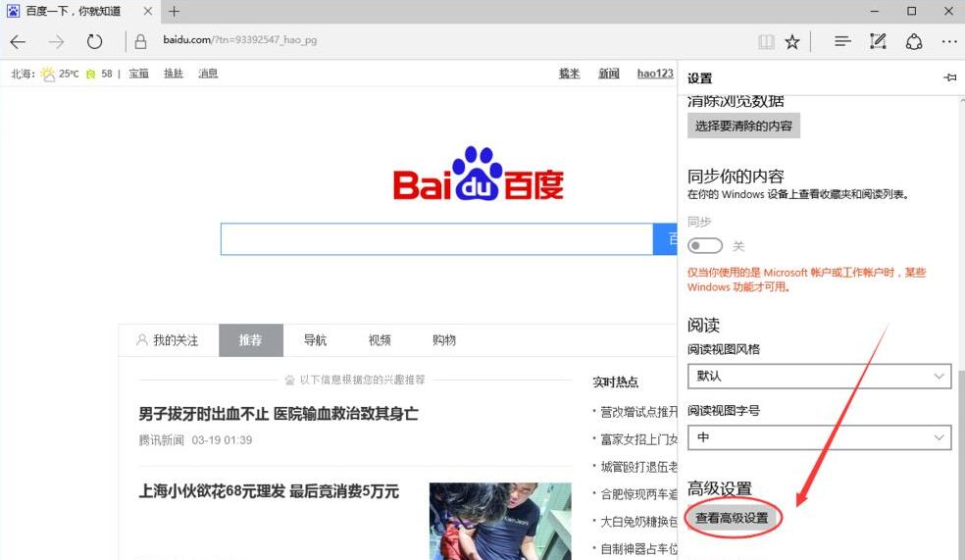
Task: Open headline 上海小伙欲花68元理发
Action: [x=269, y=491]
